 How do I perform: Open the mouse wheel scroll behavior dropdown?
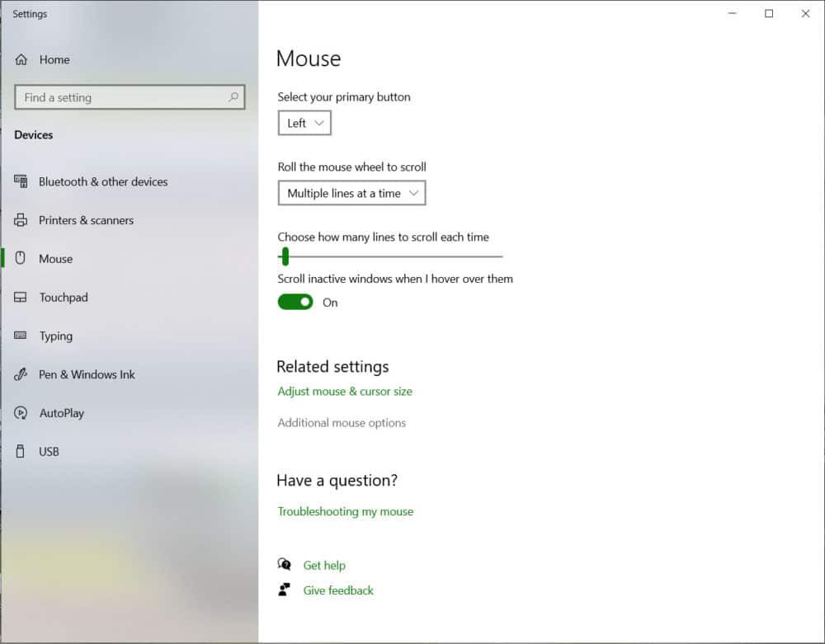351,192
